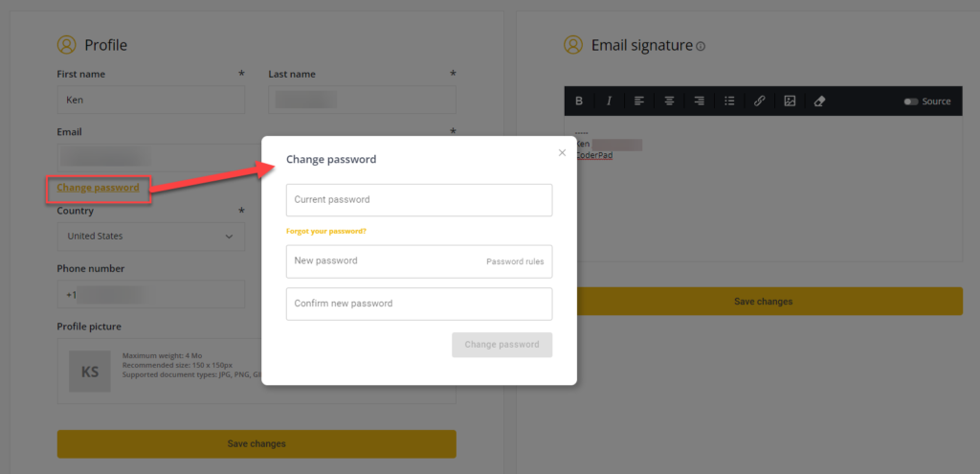980x474 pixels.
Task: Toggle bold formatting in signature editor
Action: [579, 102]
